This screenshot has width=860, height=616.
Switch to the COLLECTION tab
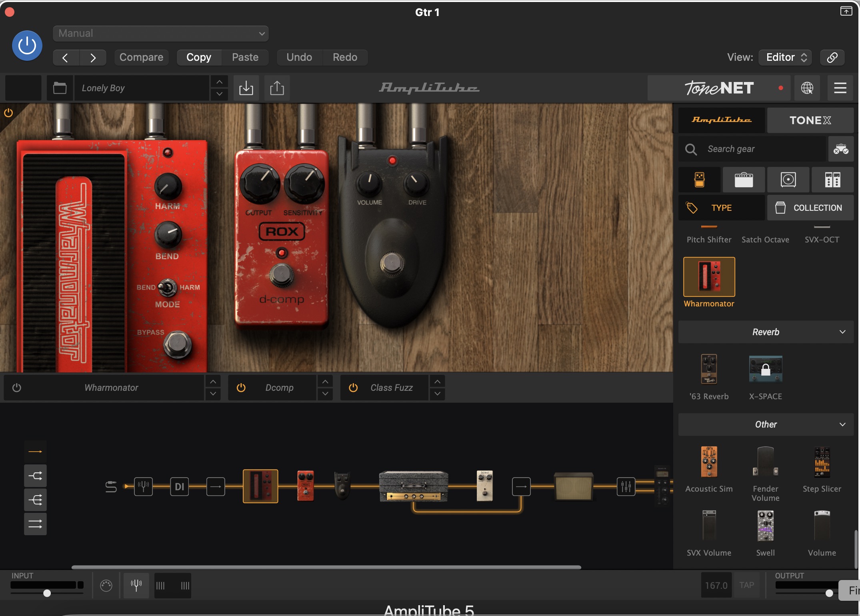pos(810,208)
